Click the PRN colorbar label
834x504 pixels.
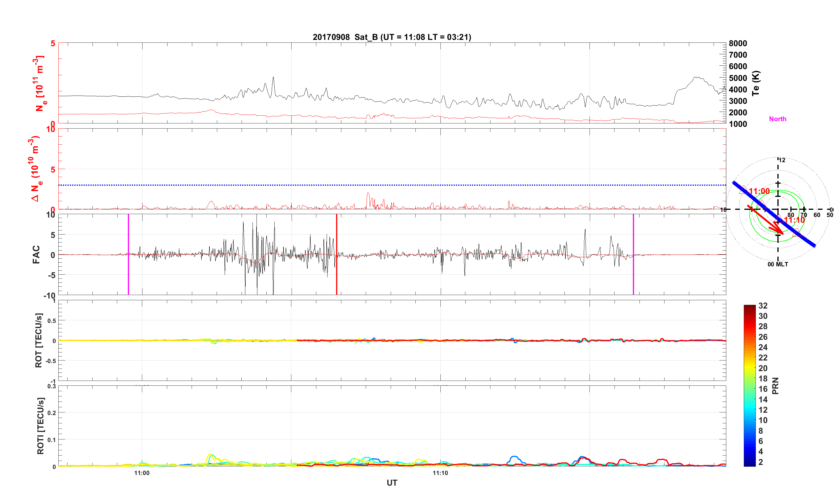775,386
